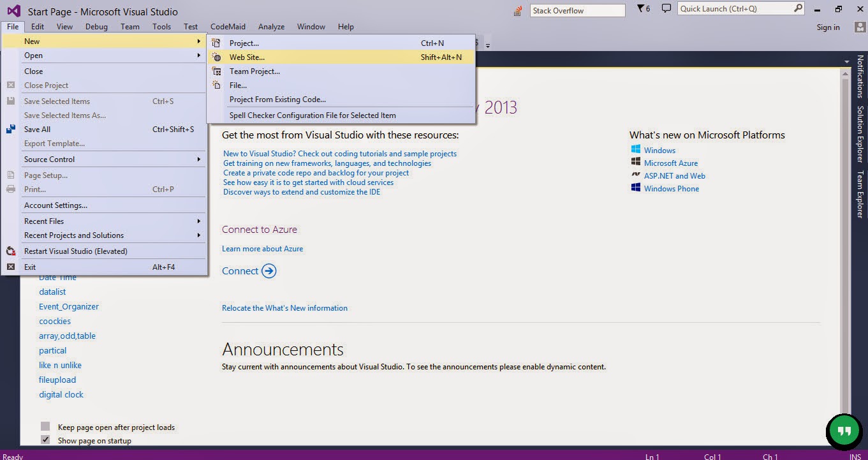This screenshot has height=460, width=868.
Task: Click the Restart Visual Studio (Elevated) icon
Action: coord(11,251)
